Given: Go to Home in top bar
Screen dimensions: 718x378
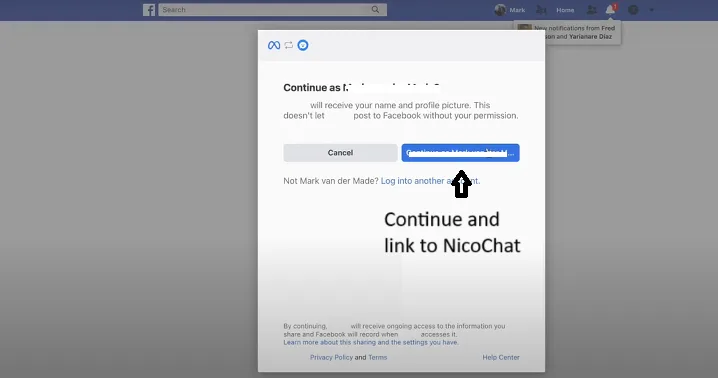Looking at the screenshot, I should pos(565,10).
